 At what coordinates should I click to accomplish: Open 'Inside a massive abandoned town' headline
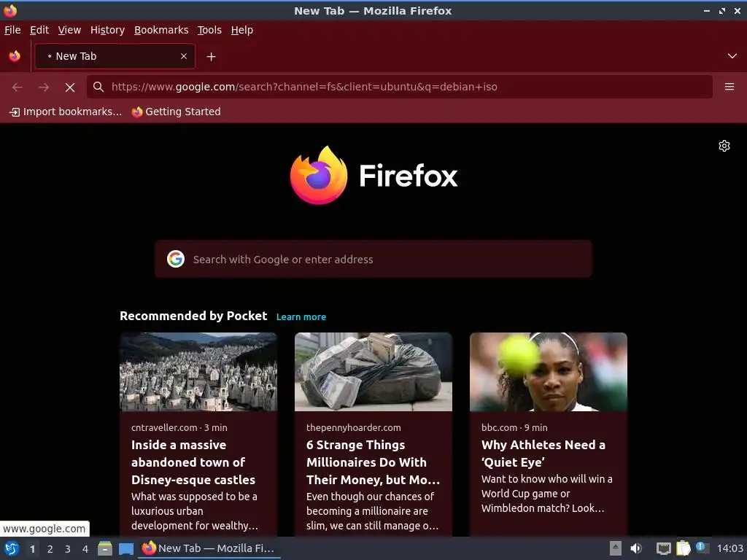click(x=193, y=462)
